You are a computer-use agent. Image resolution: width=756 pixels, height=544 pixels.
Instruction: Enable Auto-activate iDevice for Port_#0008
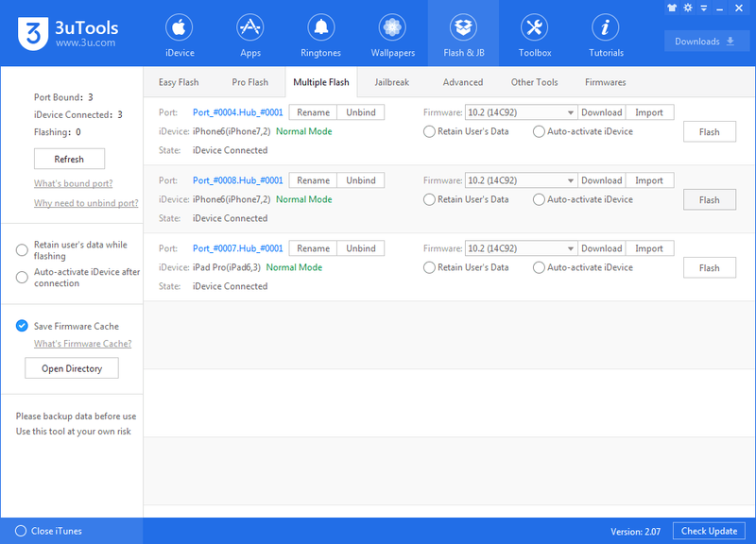[539, 199]
